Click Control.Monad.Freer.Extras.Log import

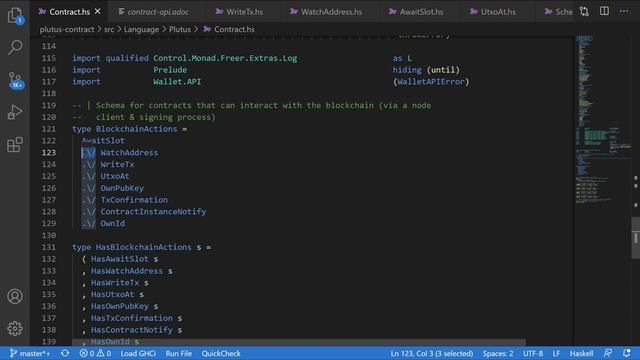point(225,58)
